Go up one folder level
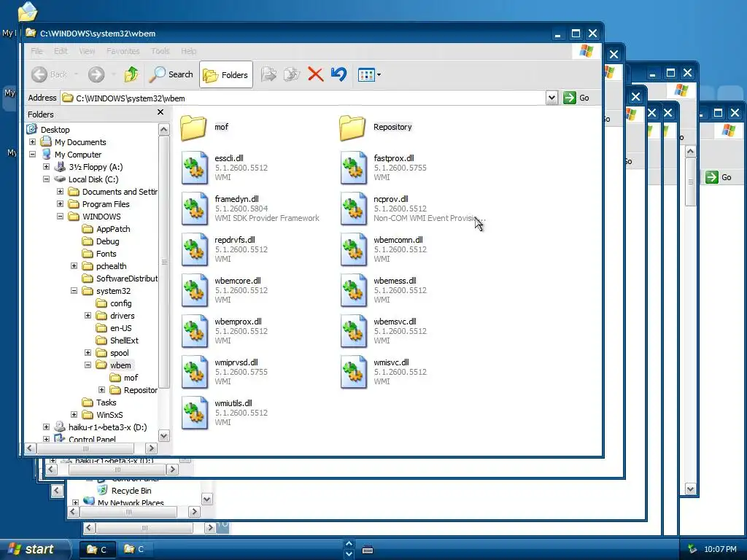 [131, 74]
